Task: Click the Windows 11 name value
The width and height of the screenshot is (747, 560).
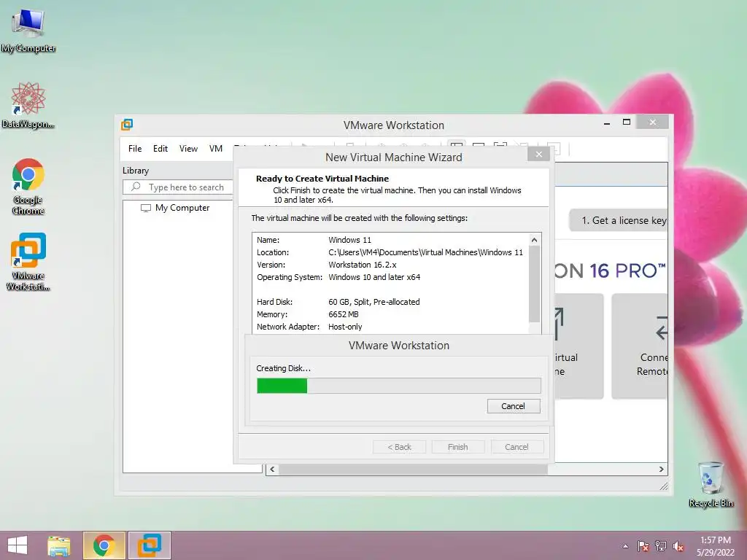Action: pos(349,240)
